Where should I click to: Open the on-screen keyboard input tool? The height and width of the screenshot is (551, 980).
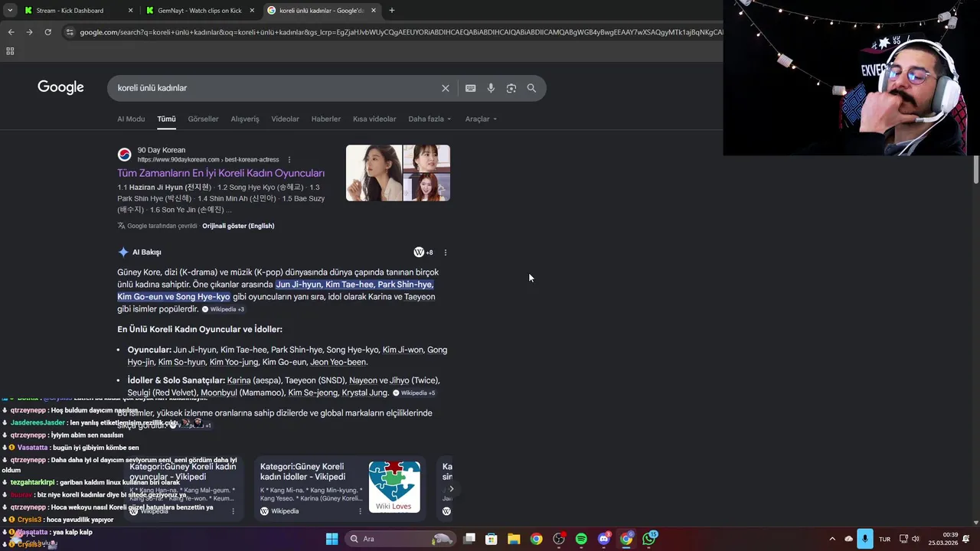[x=471, y=88]
